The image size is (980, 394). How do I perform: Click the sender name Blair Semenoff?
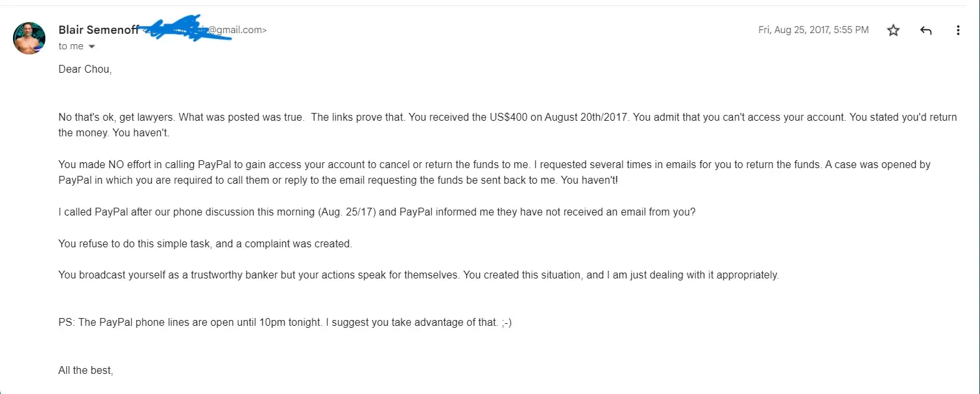[x=98, y=30]
